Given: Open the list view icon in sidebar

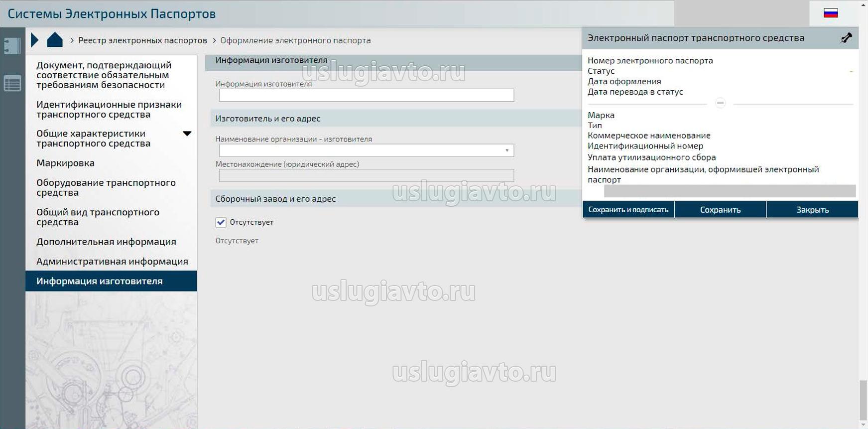Looking at the screenshot, I should 12,83.
